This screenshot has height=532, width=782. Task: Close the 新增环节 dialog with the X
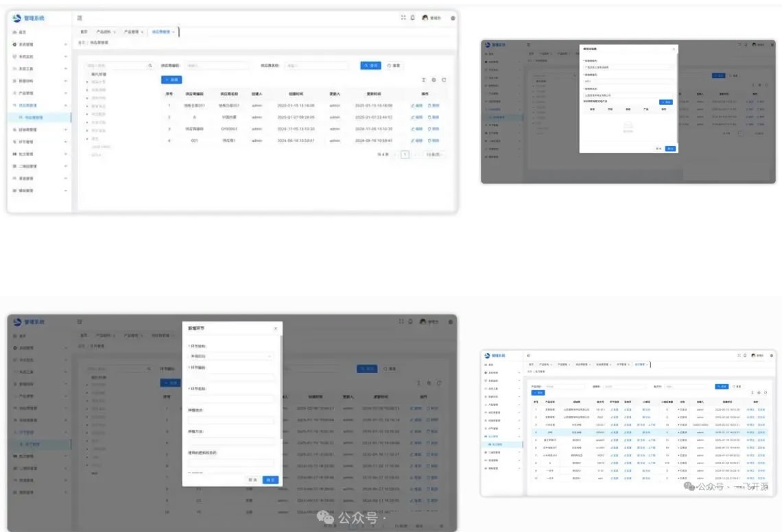(x=276, y=328)
